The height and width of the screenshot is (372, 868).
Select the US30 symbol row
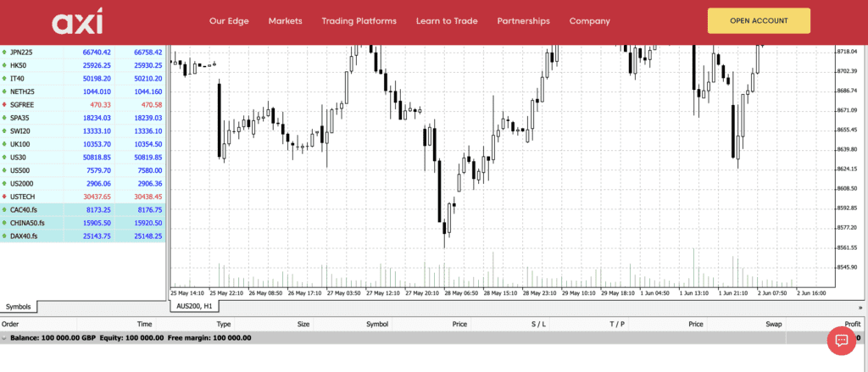point(83,158)
